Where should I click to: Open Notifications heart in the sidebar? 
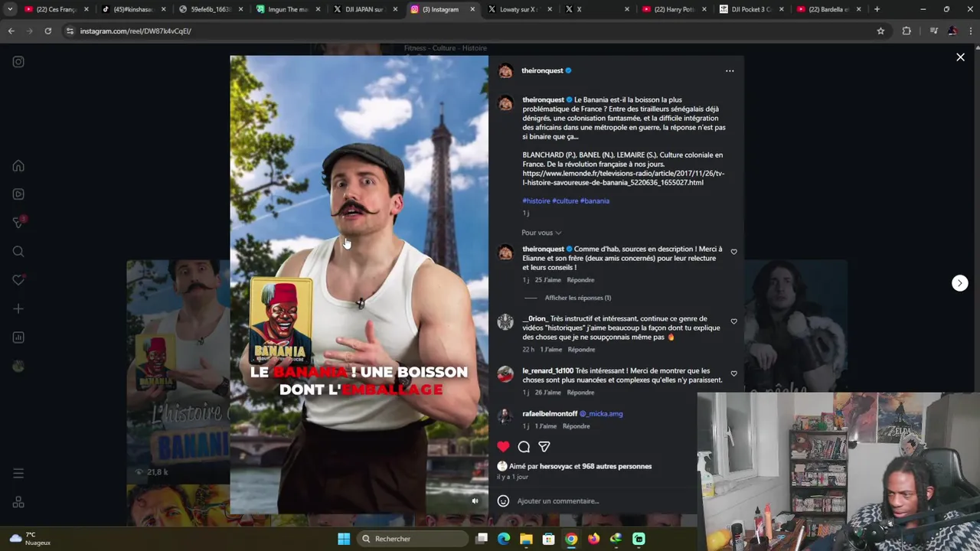(x=18, y=280)
